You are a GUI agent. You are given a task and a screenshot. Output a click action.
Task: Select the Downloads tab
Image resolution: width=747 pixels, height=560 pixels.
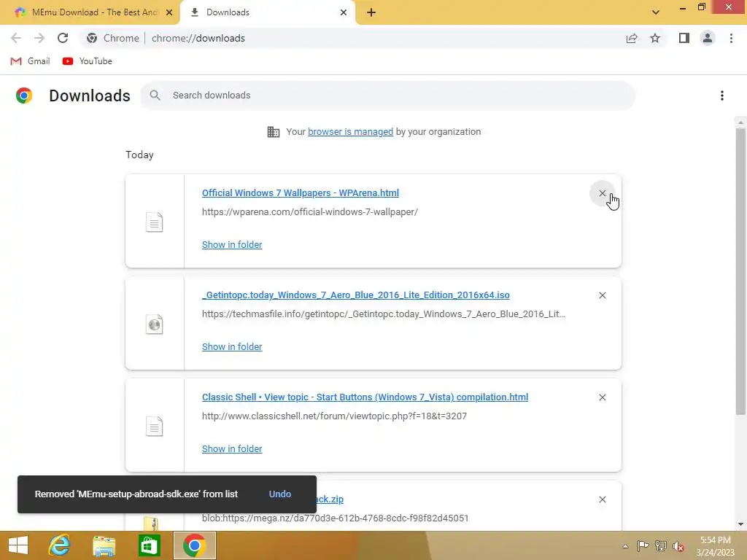[267, 12]
